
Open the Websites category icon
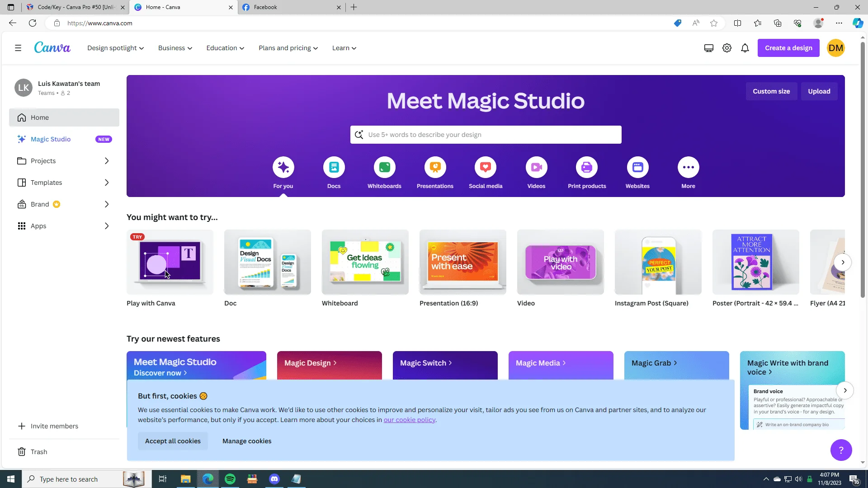coord(637,168)
